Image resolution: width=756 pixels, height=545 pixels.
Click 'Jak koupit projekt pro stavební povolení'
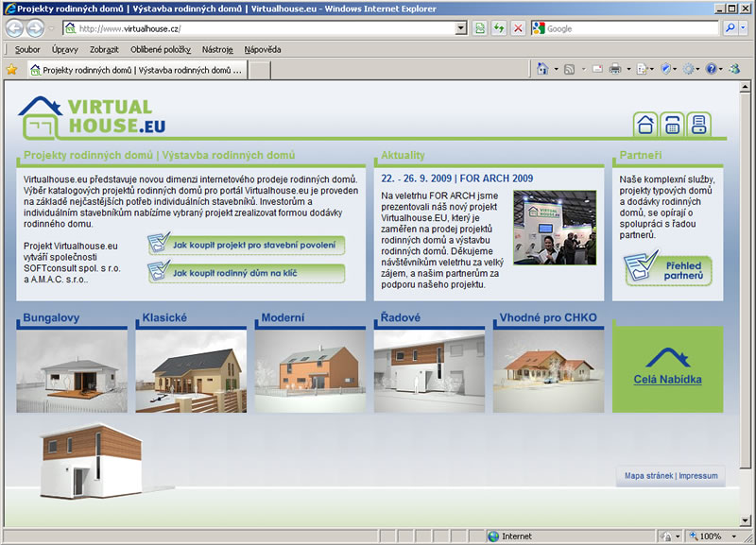(x=246, y=246)
